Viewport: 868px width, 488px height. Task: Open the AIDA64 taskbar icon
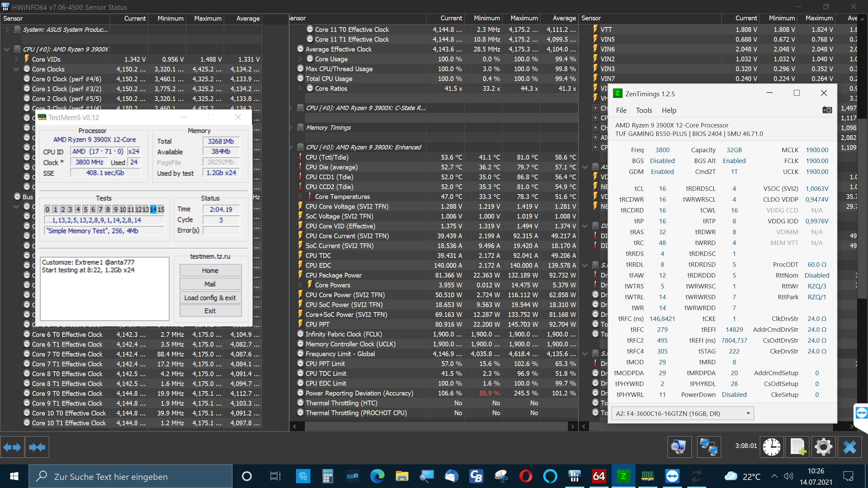[599, 476]
